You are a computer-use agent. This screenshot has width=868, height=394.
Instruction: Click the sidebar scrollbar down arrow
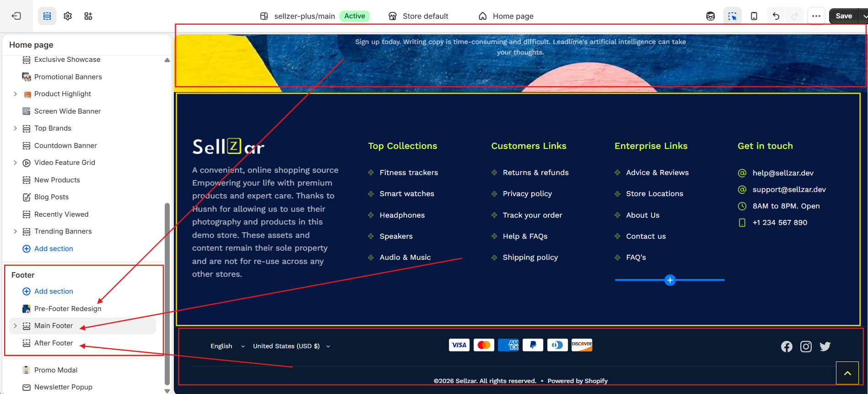167,391
